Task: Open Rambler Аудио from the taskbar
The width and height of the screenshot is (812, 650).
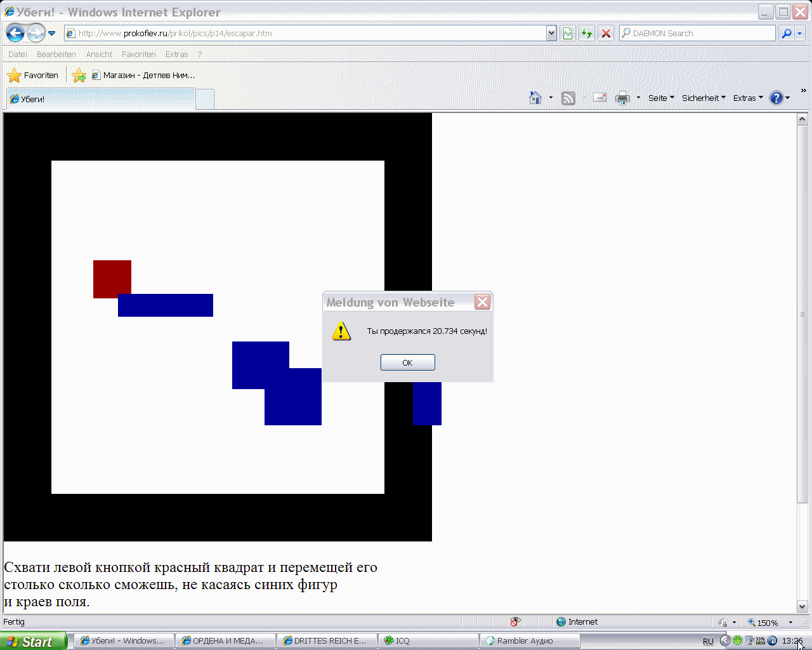Action: pyautogui.click(x=530, y=641)
